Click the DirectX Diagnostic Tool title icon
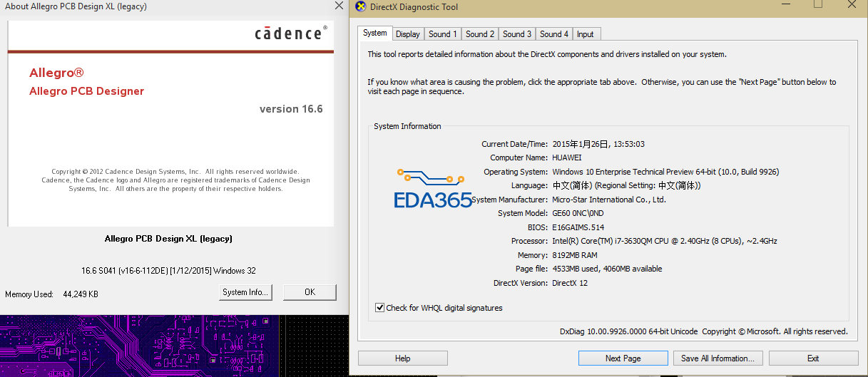Image resolution: width=868 pixels, height=377 pixels. click(x=359, y=7)
